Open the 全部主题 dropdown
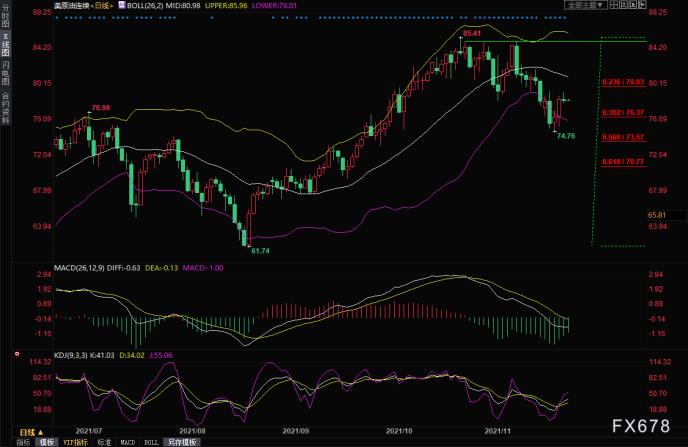Viewport: 688px width, 447px height. pyautogui.click(x=586, y=5)
